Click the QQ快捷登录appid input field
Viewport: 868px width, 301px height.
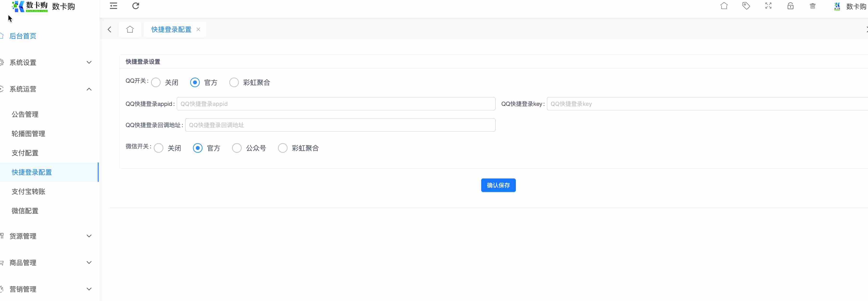[x=336, y=104]
